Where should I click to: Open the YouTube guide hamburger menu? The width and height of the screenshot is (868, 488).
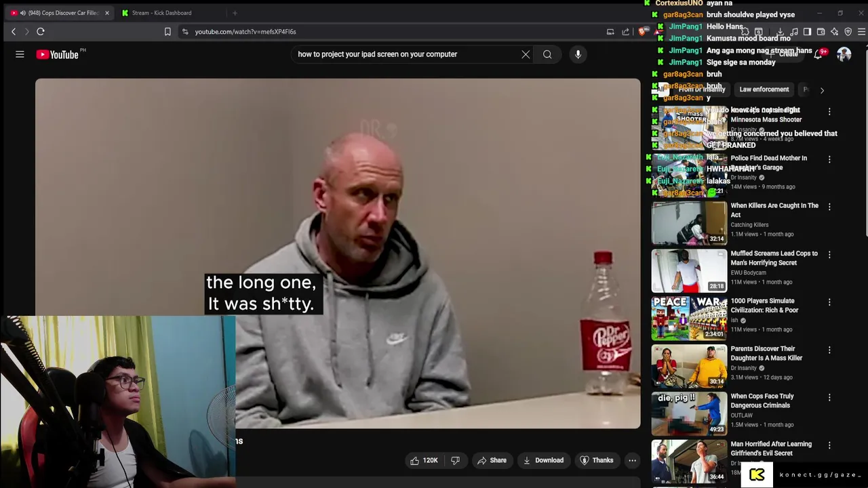pyautogui.click(x=20, y=54)
